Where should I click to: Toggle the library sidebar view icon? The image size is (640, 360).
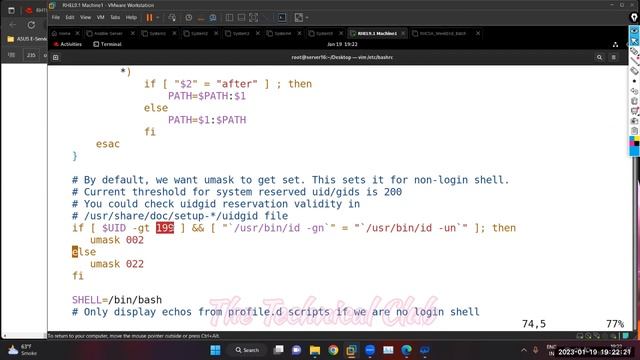[229, 18]
